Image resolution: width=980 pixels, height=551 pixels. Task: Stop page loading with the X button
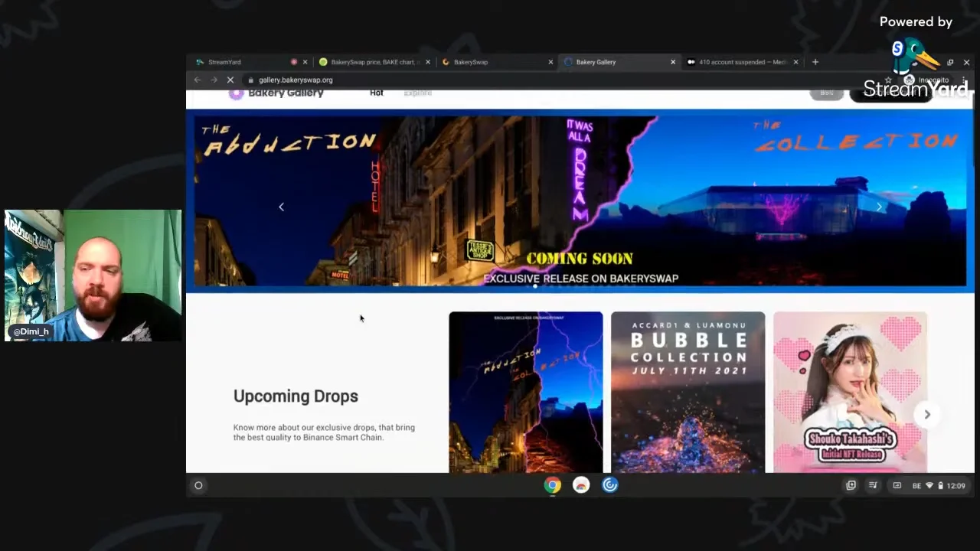230,80
